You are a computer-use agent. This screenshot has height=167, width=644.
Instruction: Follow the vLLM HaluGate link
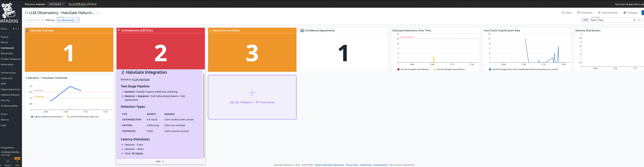click(x=141, y=80)
